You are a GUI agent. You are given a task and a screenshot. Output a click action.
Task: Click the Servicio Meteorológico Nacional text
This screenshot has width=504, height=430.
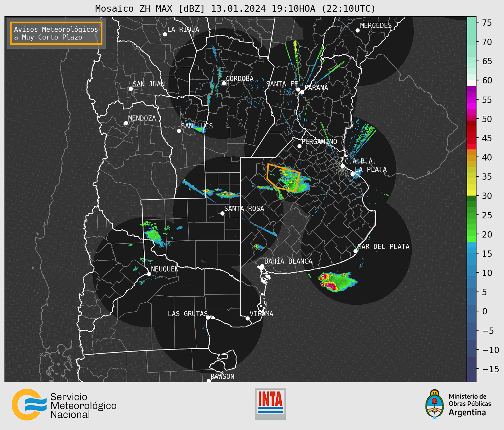pyautogui.click(x=83, y=405)
